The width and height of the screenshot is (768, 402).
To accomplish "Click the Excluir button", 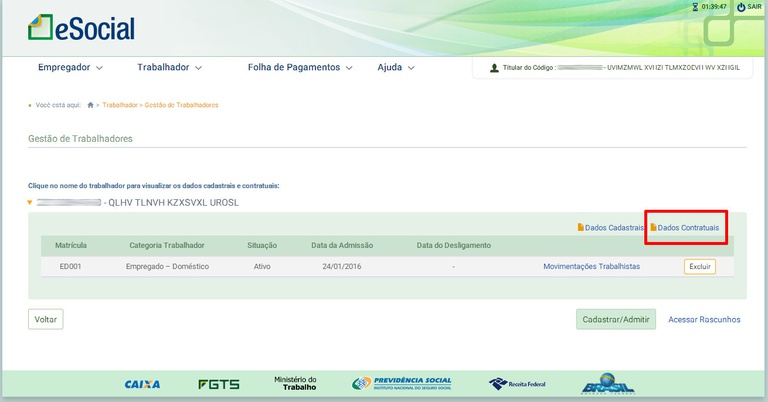I will coord(699,266).
